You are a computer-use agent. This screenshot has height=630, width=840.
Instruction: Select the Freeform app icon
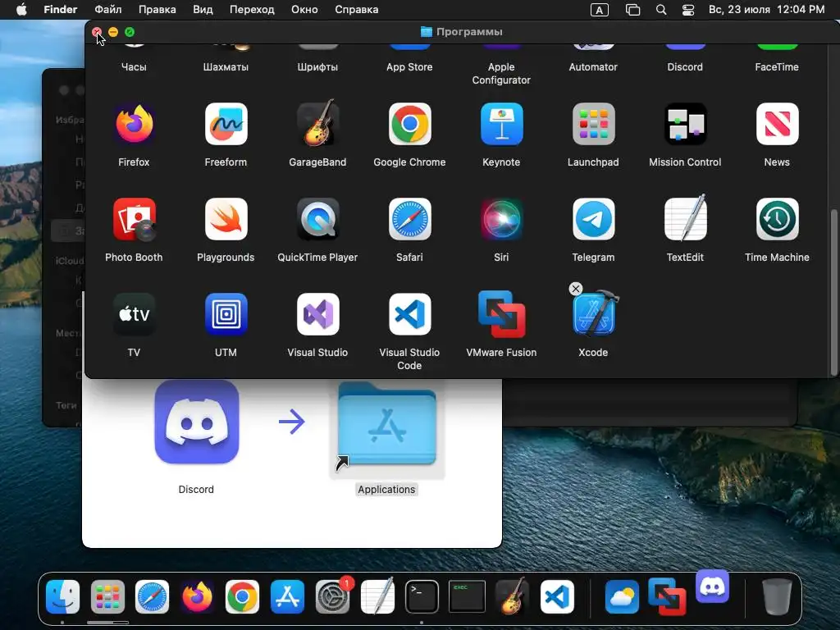[226, 125]
